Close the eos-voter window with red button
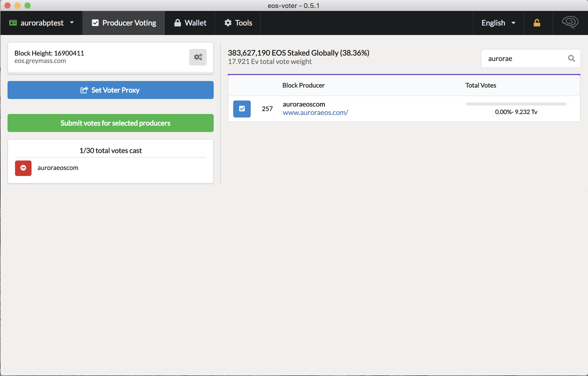Image resolution: width=588 pixels, height=376 pixels. [8, 5]
